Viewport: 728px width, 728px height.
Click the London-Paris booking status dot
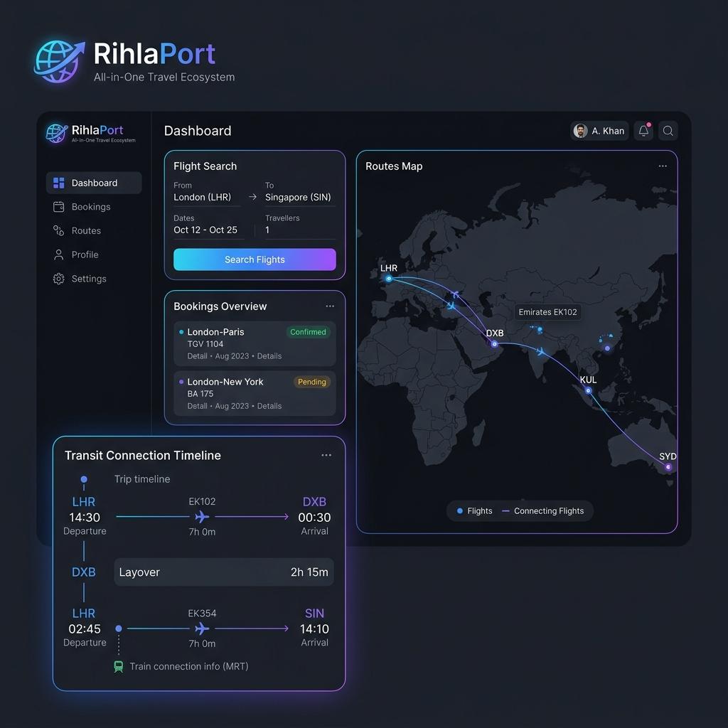point(181,332)
